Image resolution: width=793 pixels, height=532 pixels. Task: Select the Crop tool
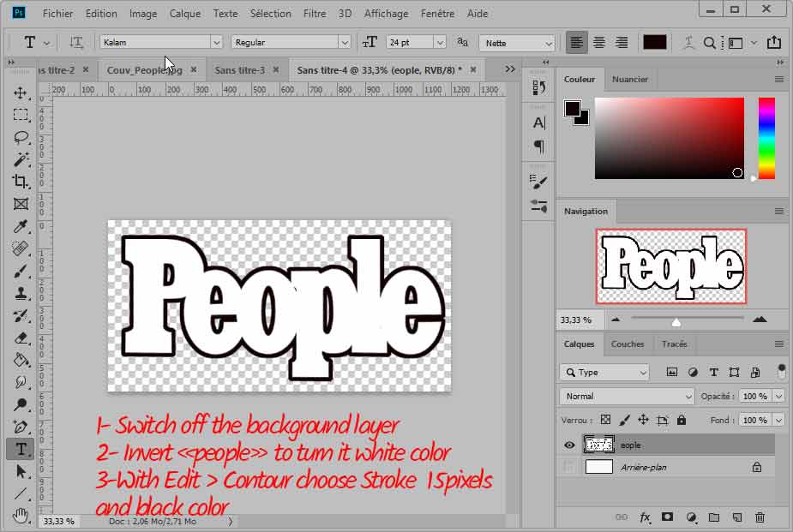coord(21,182)
